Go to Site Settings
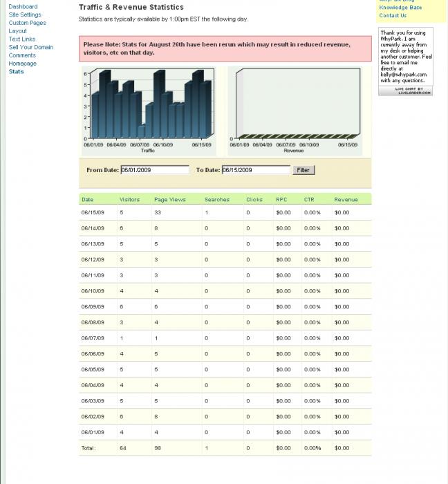The height and width of the screenshot is (484, 448). tap(25, 15)
